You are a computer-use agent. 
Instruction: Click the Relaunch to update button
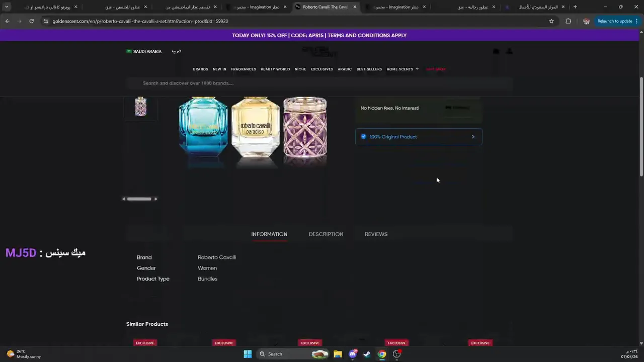[614, 21]
